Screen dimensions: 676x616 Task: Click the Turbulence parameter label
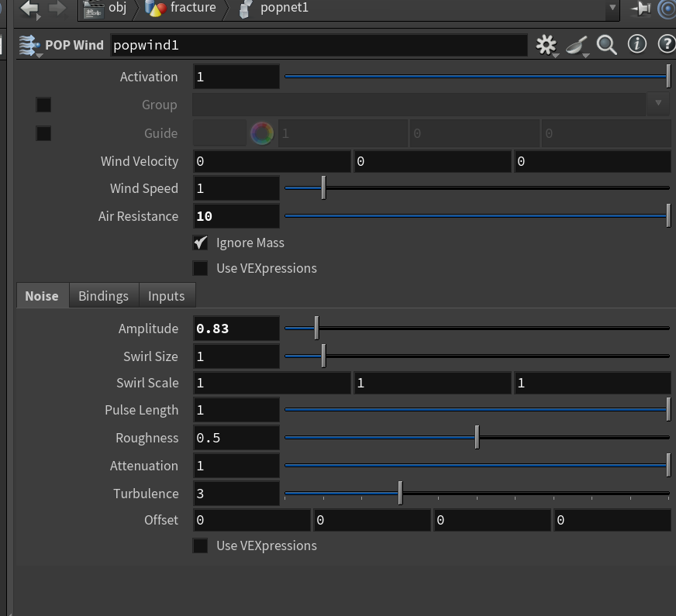[146, 494]
